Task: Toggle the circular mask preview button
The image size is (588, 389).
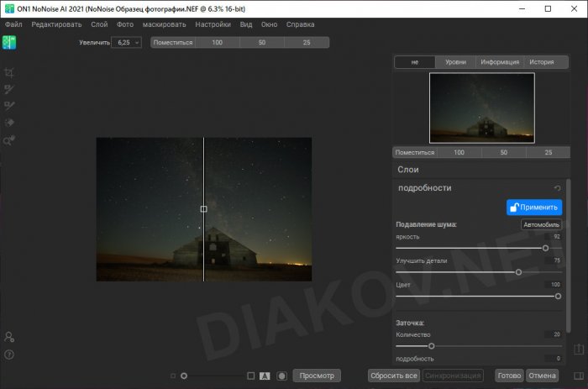Action: tap(282, 376)
